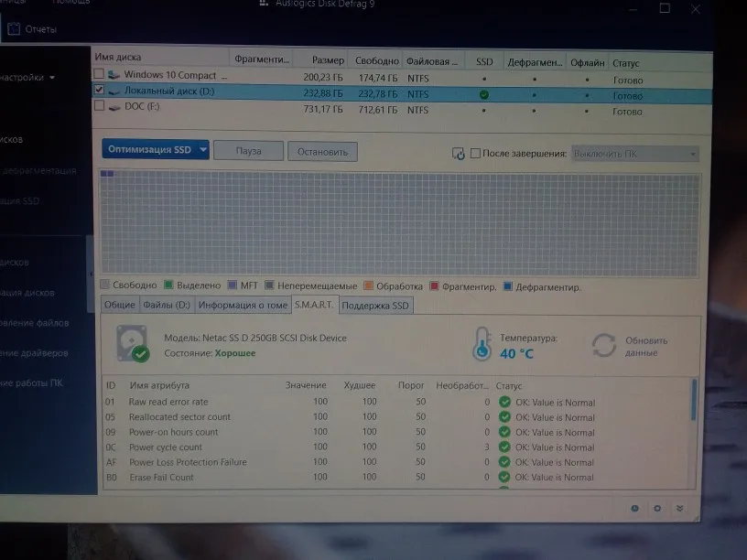
Task: Click the orange Обработка legend swatch
Action: (x=368, y=285)
